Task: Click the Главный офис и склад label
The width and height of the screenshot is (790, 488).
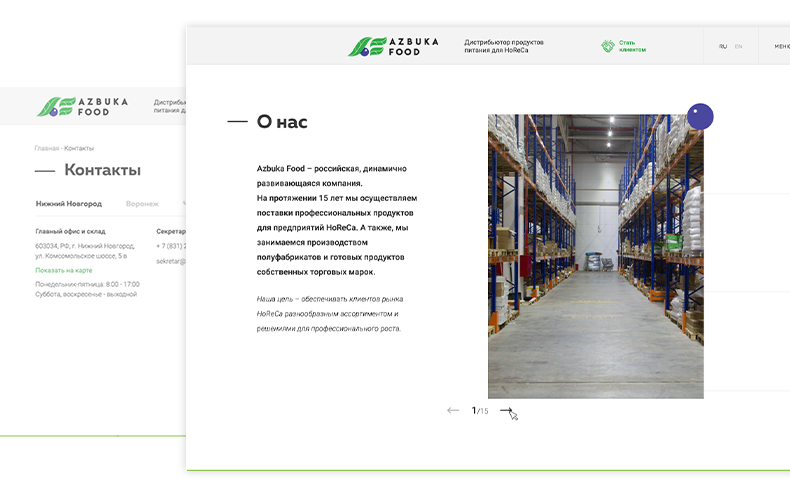Action: pos(70,232)
